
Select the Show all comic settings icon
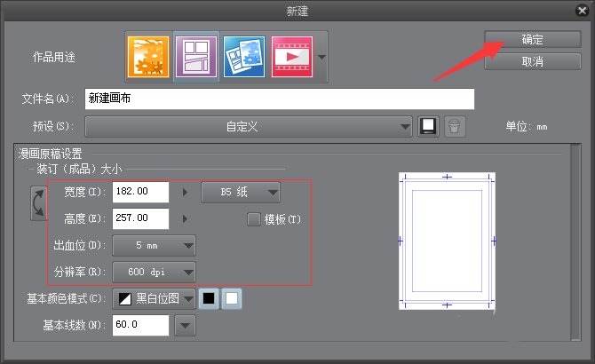244,57
